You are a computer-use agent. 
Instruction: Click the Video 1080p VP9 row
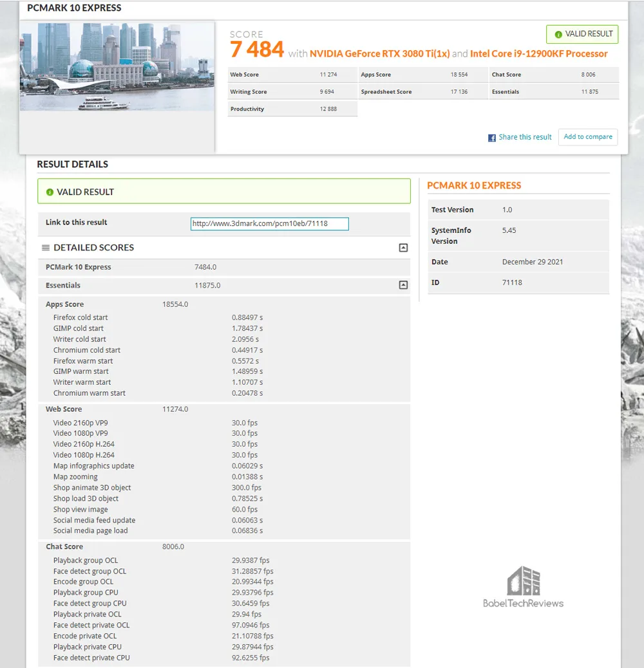[224, 433]
